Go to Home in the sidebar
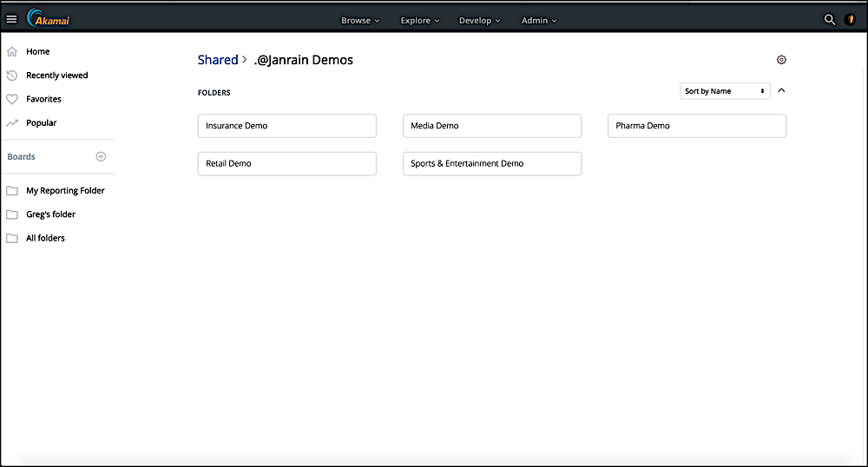This screenshot has height=467, width=868. point(37,52)
